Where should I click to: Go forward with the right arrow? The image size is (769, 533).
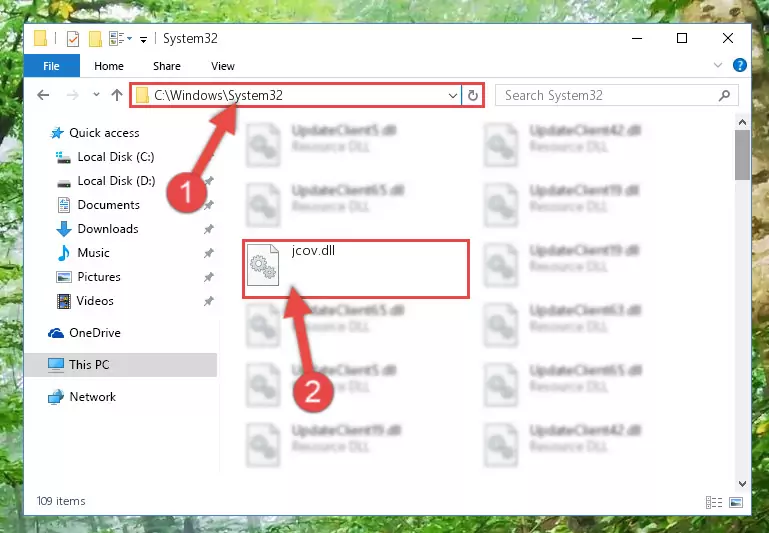tap(72, 95)
